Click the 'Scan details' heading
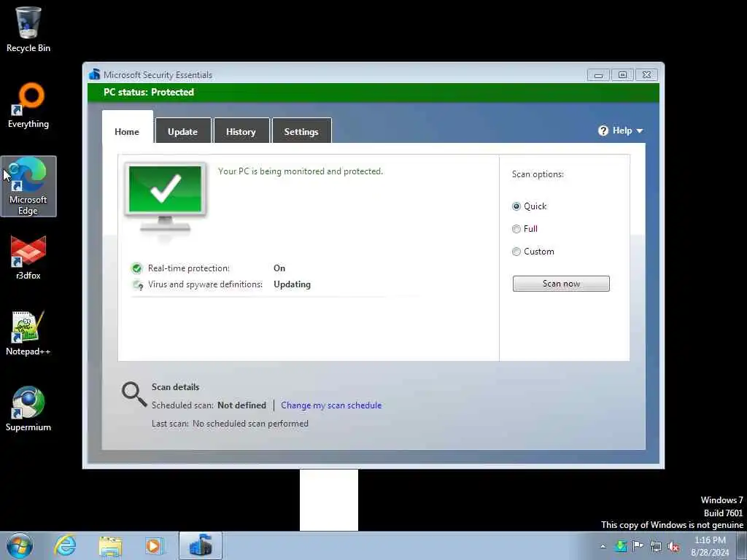Image resolution: width=747 pixels, height=560 pixels. [175, 387]
